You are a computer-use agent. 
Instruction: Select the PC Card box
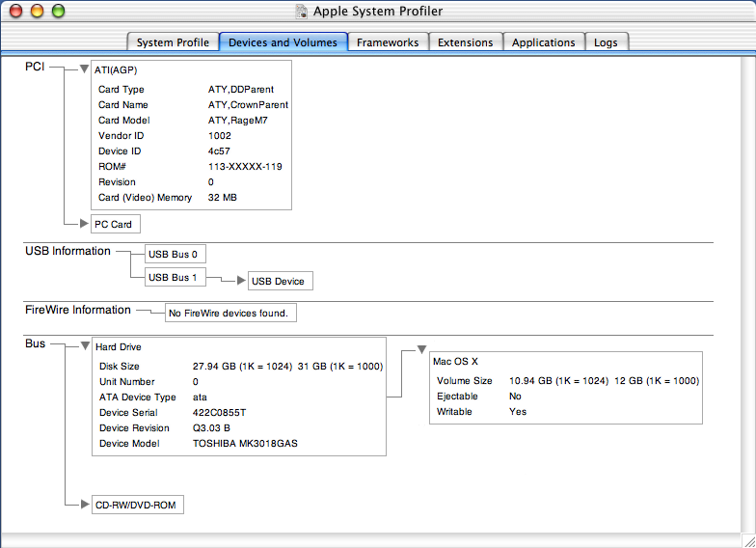coord(116,224)
